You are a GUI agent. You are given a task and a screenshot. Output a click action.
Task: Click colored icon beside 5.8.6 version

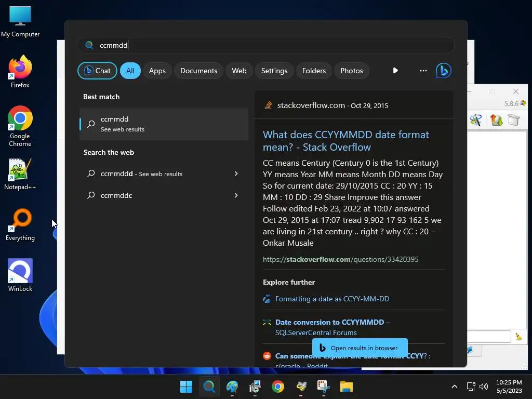523,103
